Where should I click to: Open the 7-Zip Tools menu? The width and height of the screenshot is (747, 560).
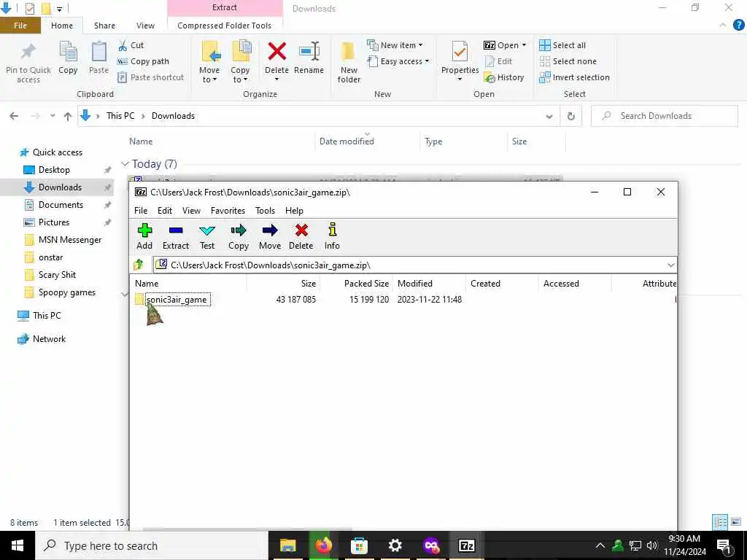coord(265,211)
